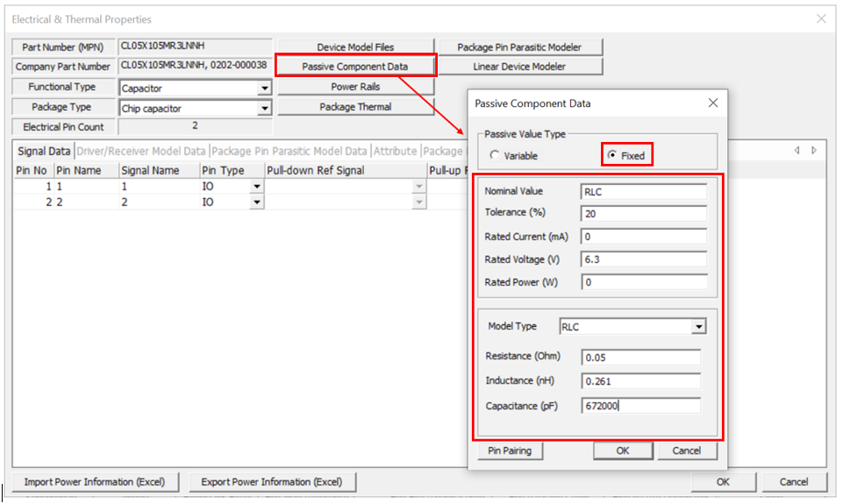The image size is (843, 504).
Task: Open the Package Thermal settings
Action: 355,107
